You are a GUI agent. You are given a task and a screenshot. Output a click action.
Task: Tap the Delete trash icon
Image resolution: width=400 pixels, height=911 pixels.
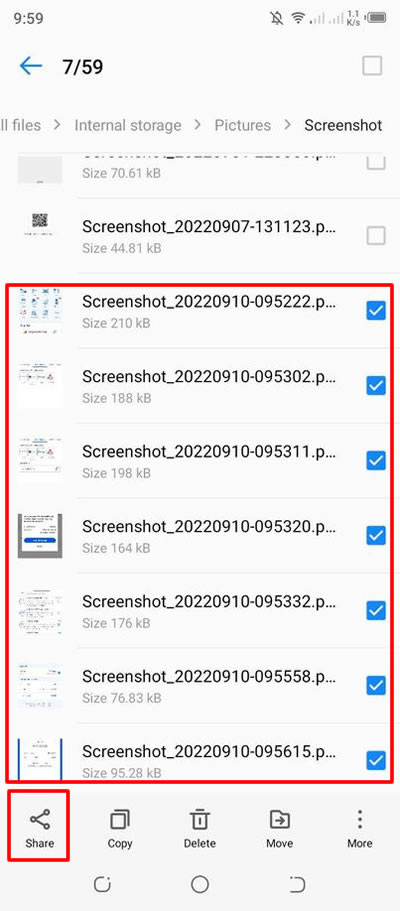pyautogui.click(x=200, y=820)
